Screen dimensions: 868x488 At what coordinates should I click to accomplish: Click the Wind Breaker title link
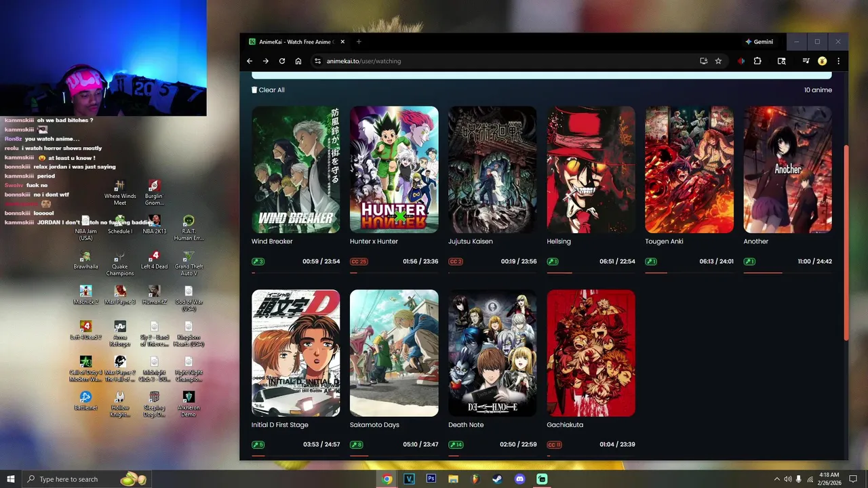(x=272, y=241)
